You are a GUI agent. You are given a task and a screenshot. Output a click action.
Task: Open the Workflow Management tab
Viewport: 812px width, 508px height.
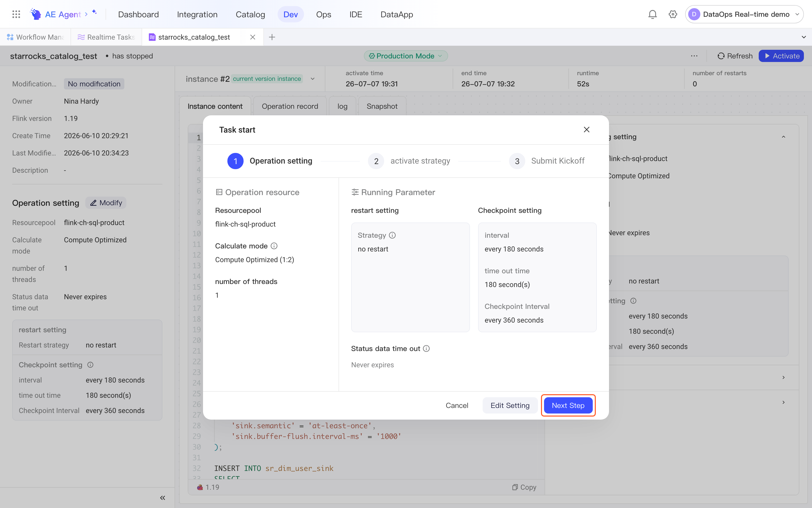pyautogui.click(x=36, y=37)
